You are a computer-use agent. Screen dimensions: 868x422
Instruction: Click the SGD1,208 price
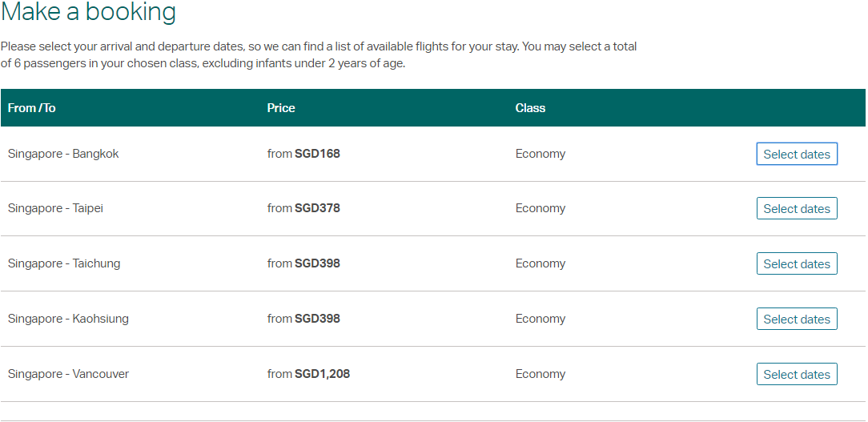coord(322,374)
